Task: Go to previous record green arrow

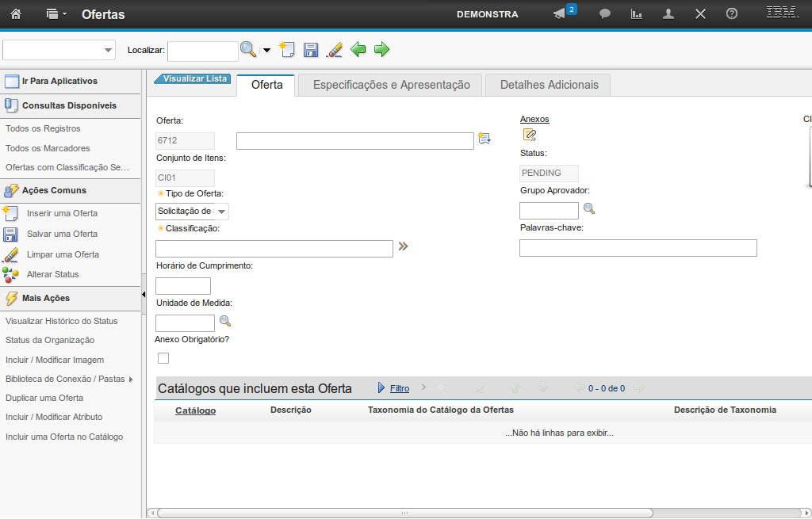Action: point(358,50)
